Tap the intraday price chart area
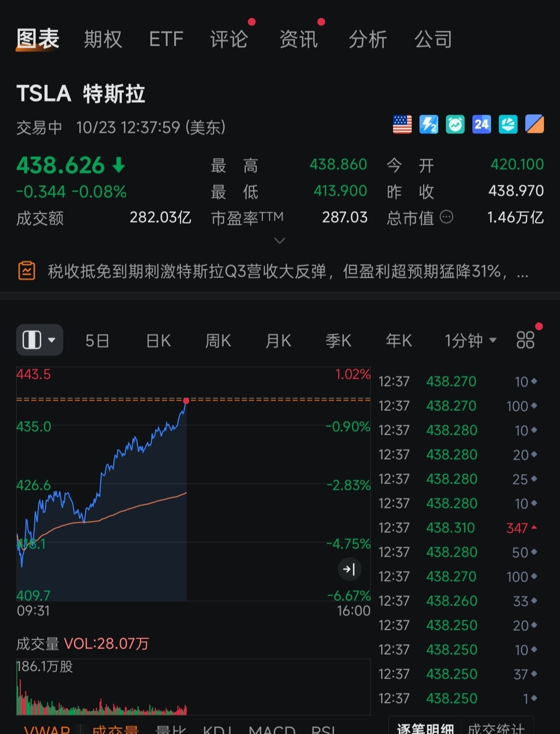This screenshot has height=734, width=560. 193,484
